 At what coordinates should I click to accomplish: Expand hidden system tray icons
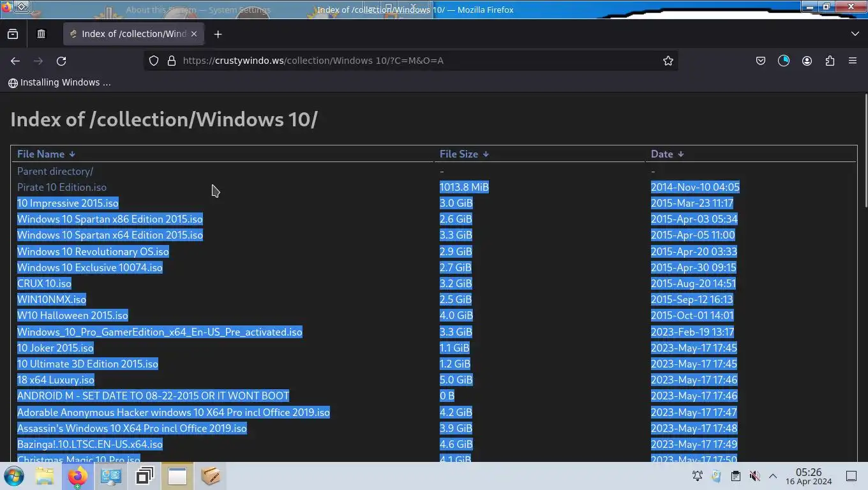(772, 476)
